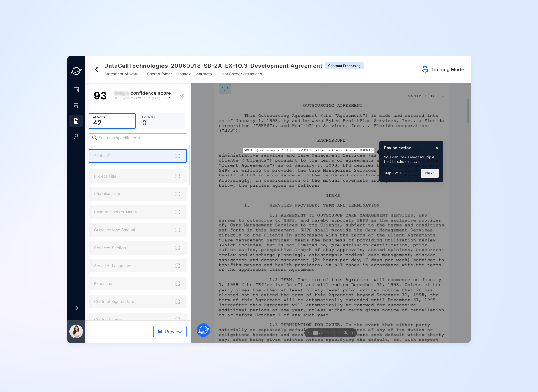
Task: Click the Contract Processing tag
Action: tap(344, 66)
